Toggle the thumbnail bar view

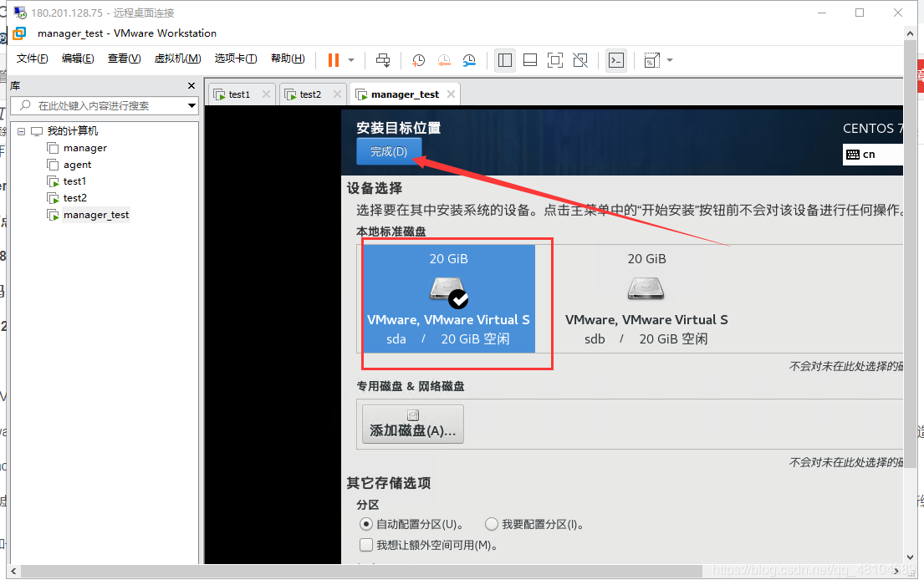click(530, 60)
